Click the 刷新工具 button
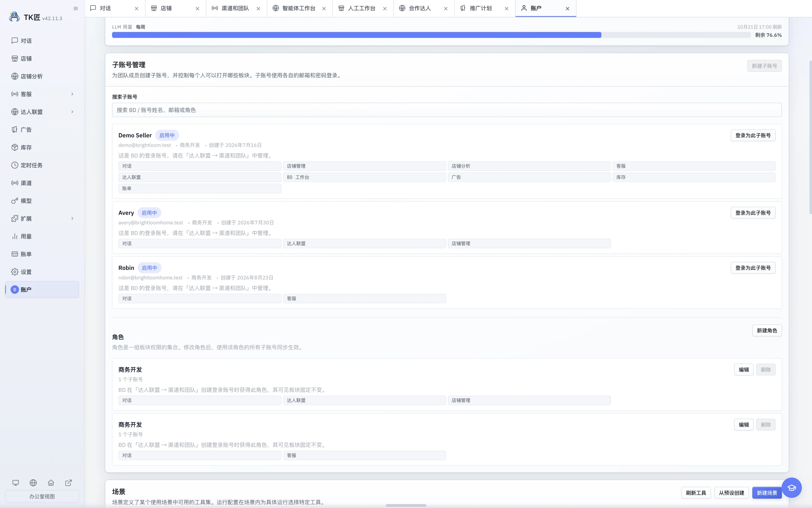Image resolution: width=812 pixels, height=508 pixels. coord(696,493)
